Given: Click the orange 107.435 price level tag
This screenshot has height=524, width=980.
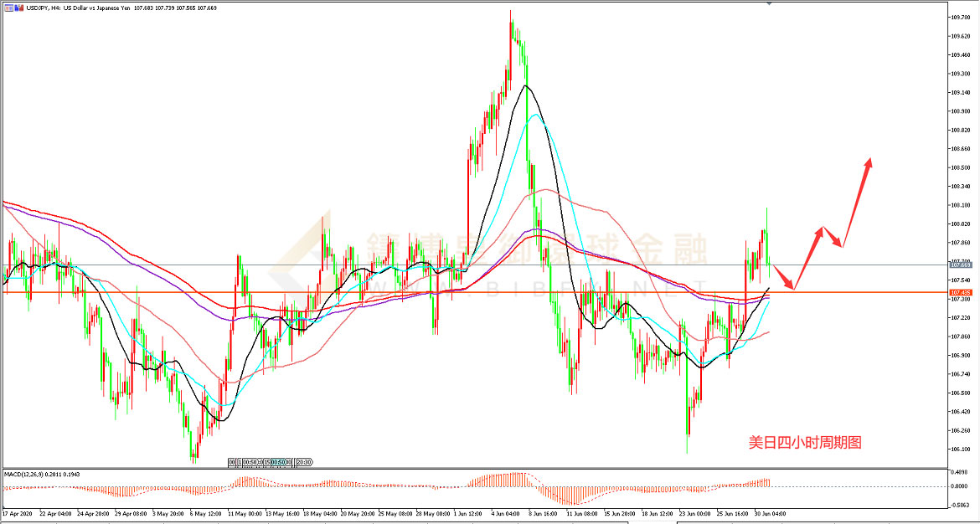Looking at the screenshot, I should (960, 293).
